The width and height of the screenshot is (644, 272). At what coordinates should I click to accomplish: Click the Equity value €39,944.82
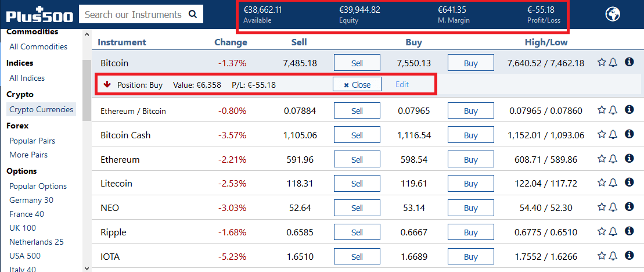(x=359, y=10)
